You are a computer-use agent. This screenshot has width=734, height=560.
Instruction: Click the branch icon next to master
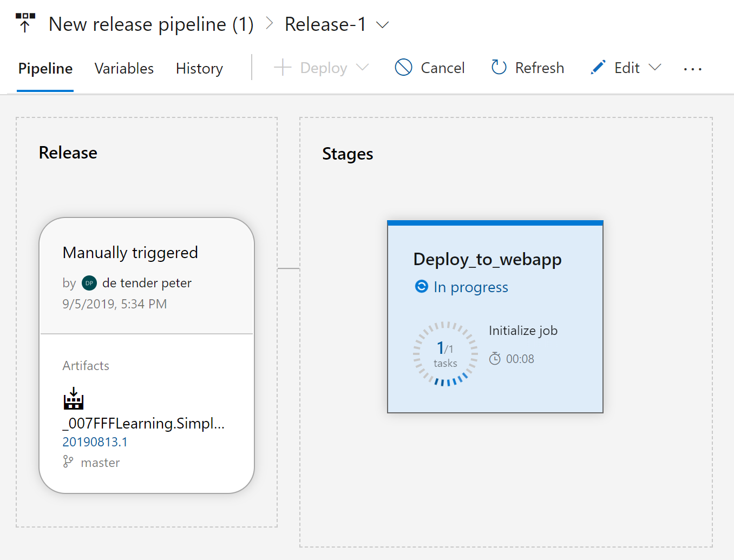pos(68,462)
